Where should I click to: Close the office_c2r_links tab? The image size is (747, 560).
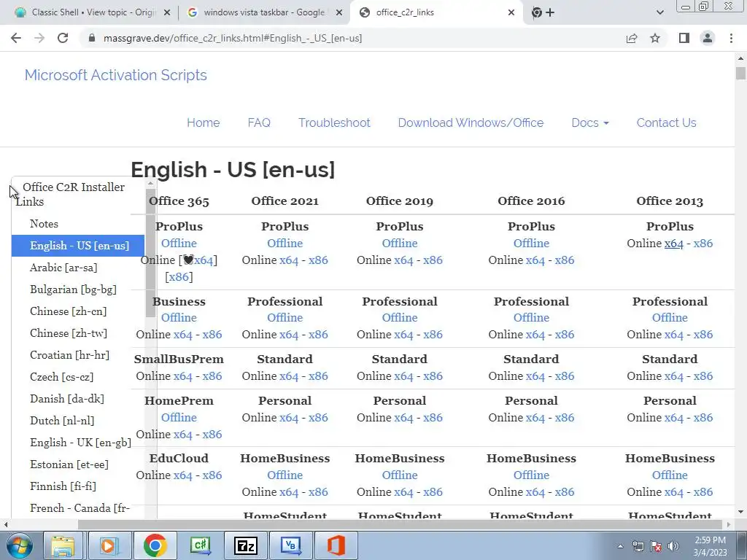tap(511, 12)
